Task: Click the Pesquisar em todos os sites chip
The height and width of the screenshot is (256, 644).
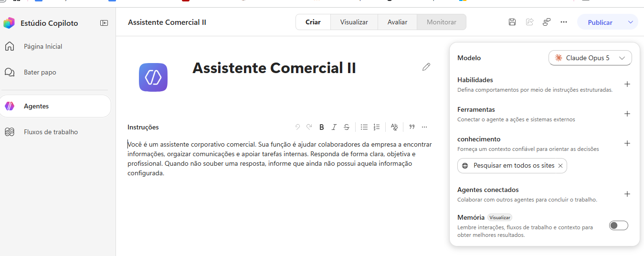Action: (512, 166)
